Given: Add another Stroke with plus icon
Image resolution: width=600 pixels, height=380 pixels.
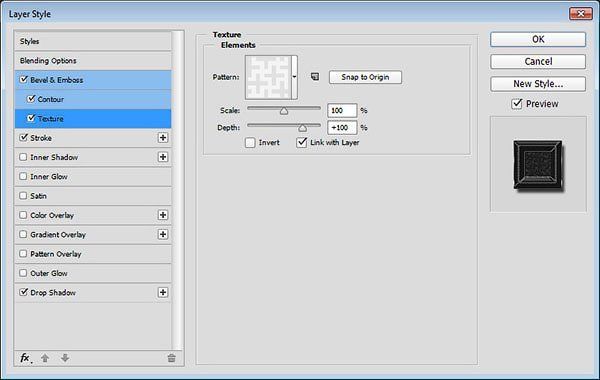Looking at the screenshot, I should pyautogui.click(x=163, y=138).
